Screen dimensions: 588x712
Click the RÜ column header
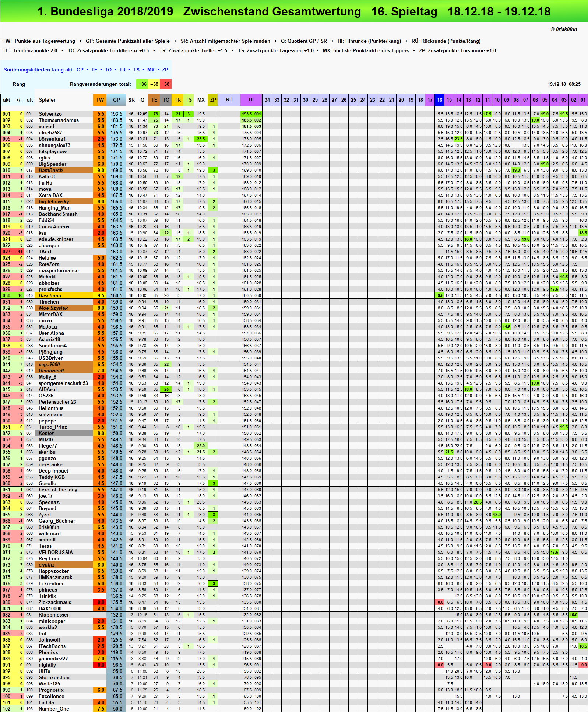tap(229, 100)
